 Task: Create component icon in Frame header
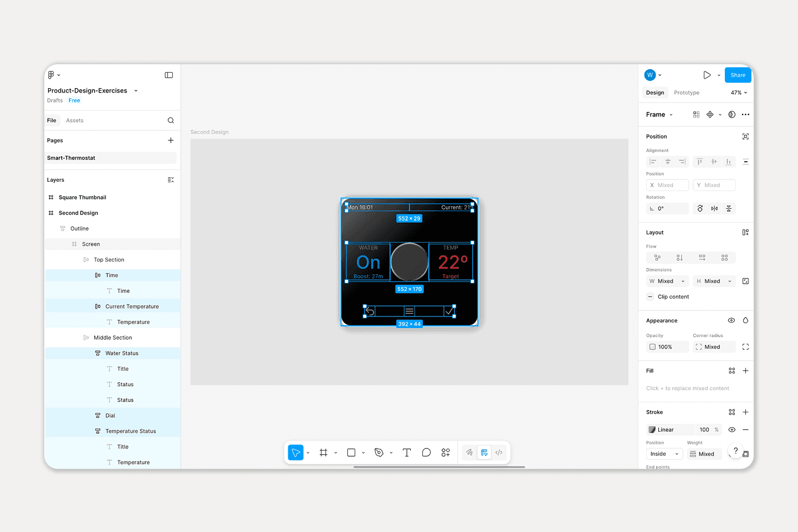tap(710, 114)
